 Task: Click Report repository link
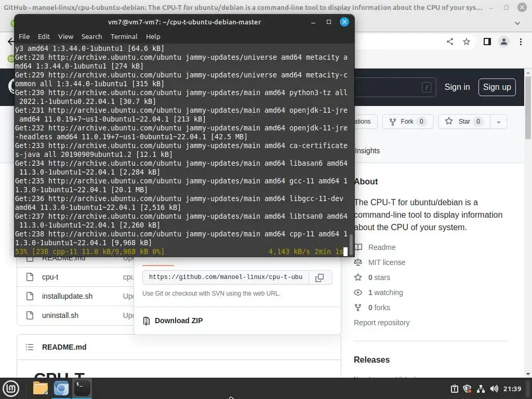click(x=381, y=323)
